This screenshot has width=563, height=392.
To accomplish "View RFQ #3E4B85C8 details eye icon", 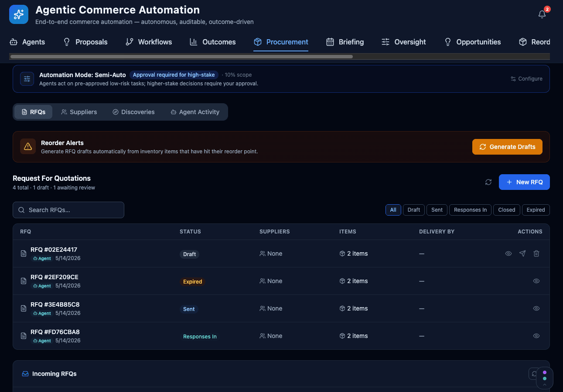I will point(536,308).
